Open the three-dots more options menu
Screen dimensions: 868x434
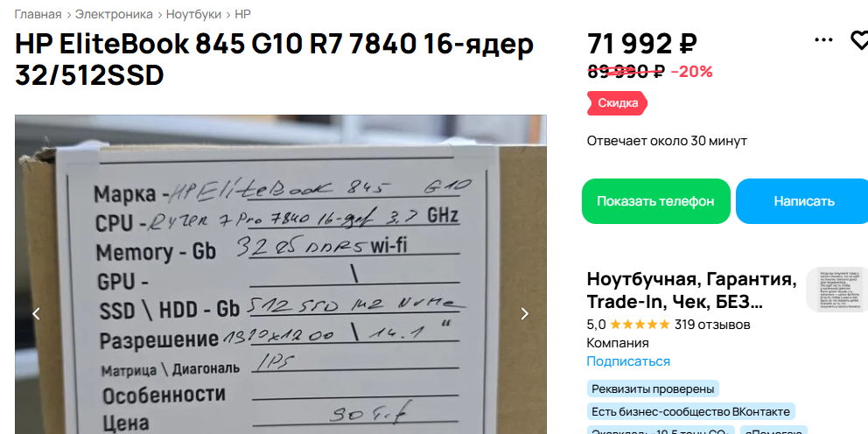823,40
